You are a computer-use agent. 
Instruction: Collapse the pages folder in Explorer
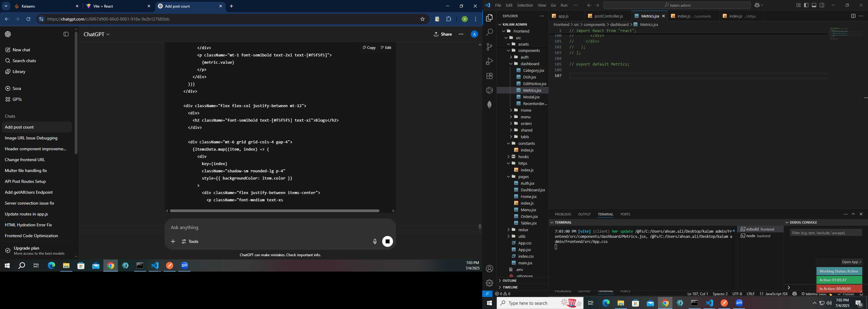523,177
